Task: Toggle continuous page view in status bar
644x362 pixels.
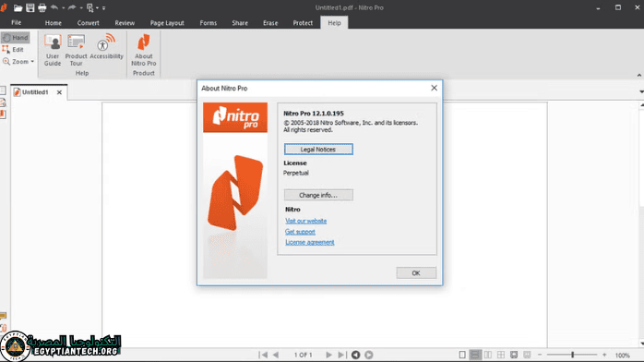Action: pyautogui.click(x=475, y=355)
